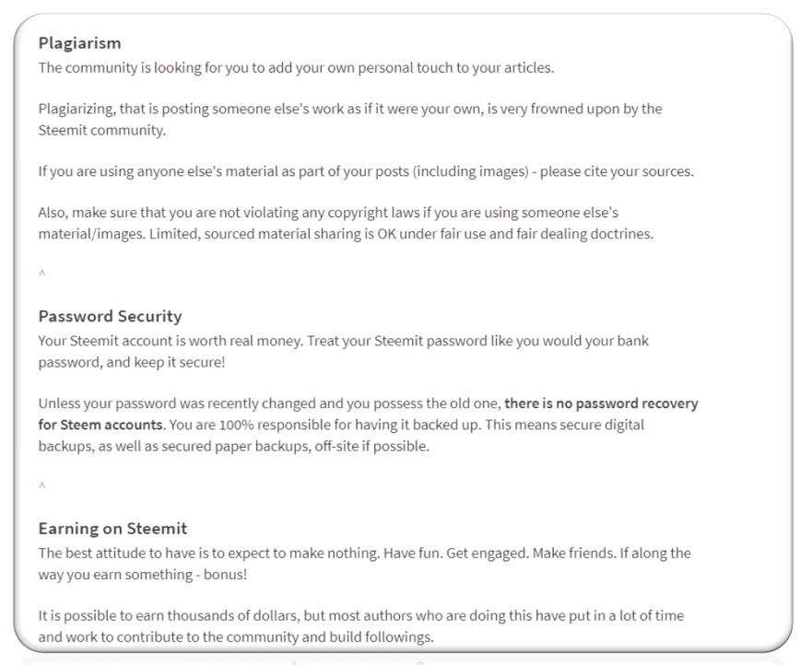Click the 'way you earn something - bonus!' line
Screen dimensions: 812x665
pyautogui.click(x=143, y=575)
